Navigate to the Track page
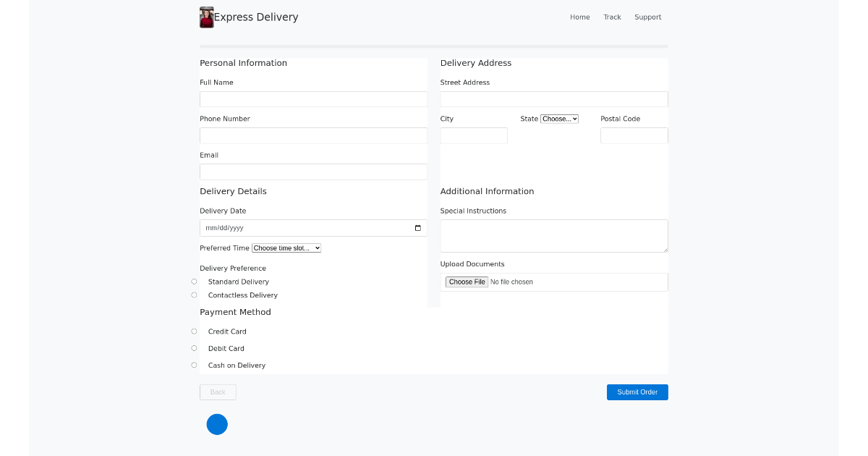Screen dimensions: 868x456 [x=612, y=17]
